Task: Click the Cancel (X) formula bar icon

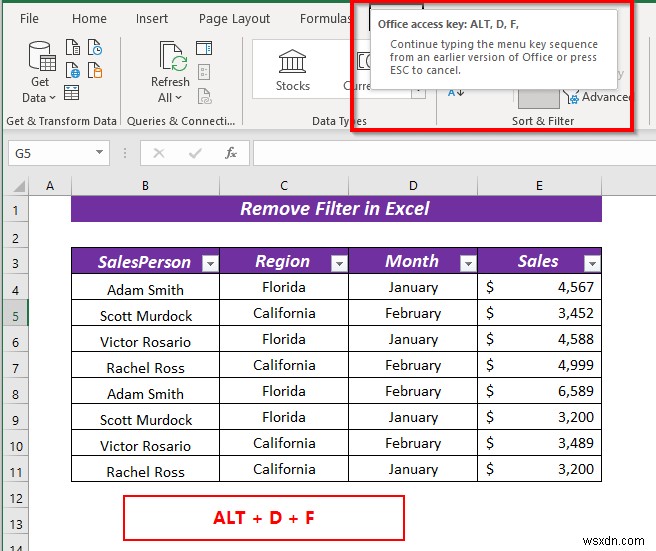Action: [159, 154]
